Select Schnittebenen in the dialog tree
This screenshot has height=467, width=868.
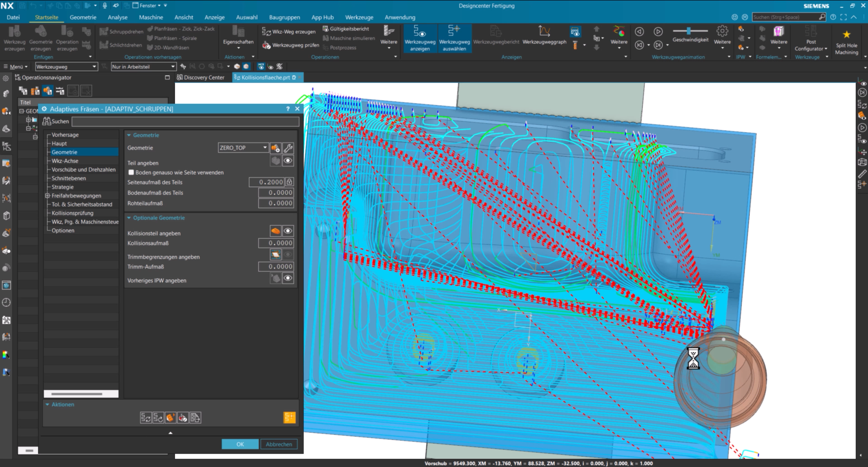point(68,178)
